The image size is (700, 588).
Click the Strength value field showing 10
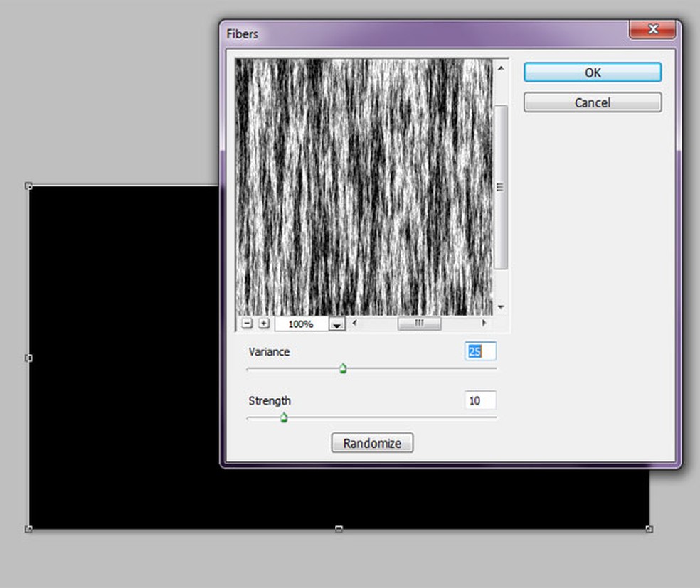pyautogui.click(x=480, y=400)
